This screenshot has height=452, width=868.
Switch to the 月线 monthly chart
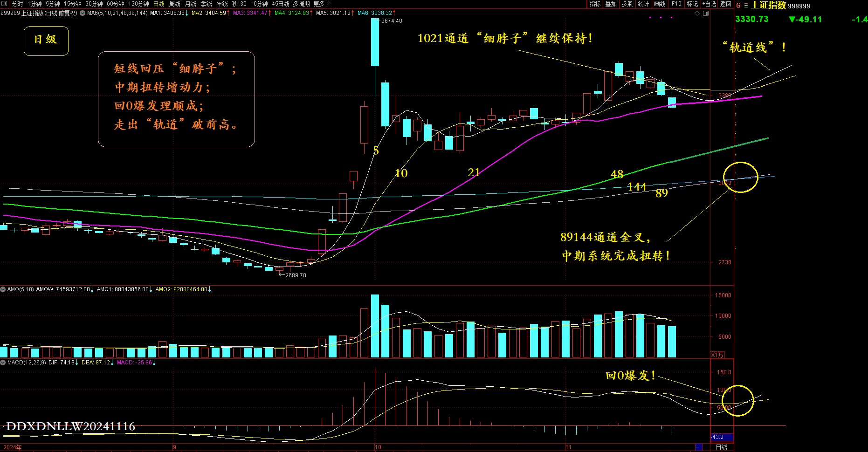click(x=191, y=4)
